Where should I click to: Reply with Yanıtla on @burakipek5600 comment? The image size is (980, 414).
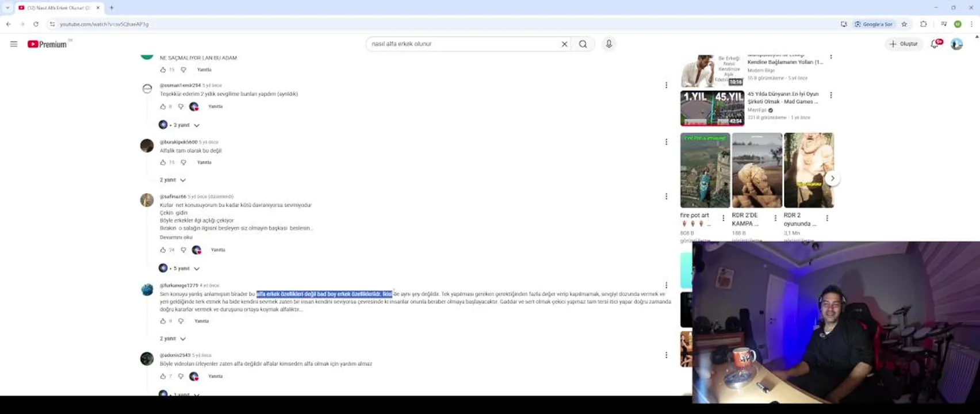(204, 162)
